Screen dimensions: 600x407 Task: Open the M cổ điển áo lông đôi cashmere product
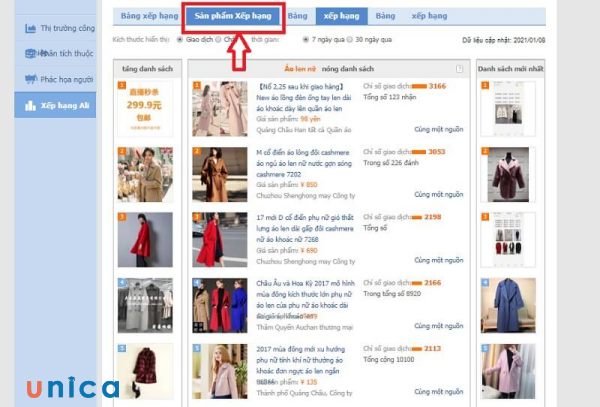pos(304,163)
